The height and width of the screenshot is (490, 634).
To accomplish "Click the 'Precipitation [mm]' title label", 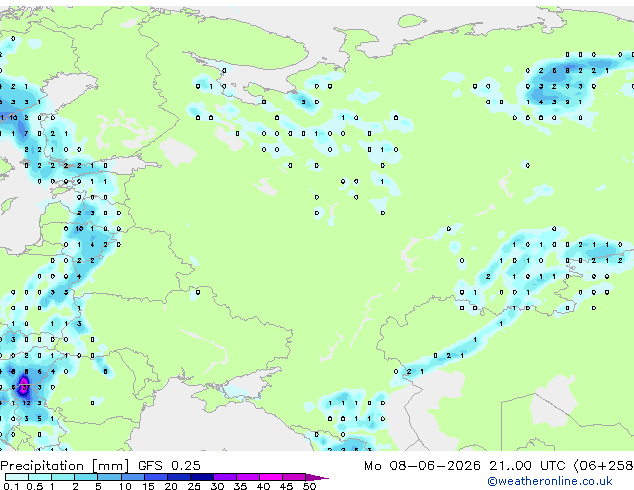I will point(65,466).
